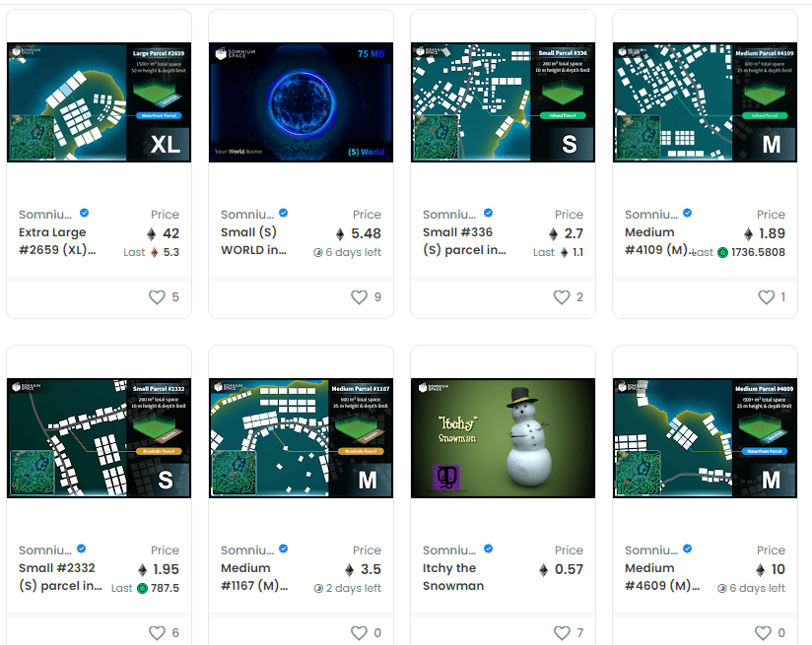Open the Small Parcel #2332 map thumbnail
Viewport: 812px width, 645px height.
[99, 438]
